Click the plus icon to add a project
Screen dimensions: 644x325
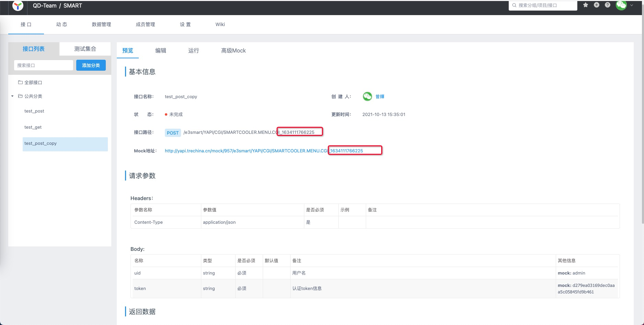(597, 5)
